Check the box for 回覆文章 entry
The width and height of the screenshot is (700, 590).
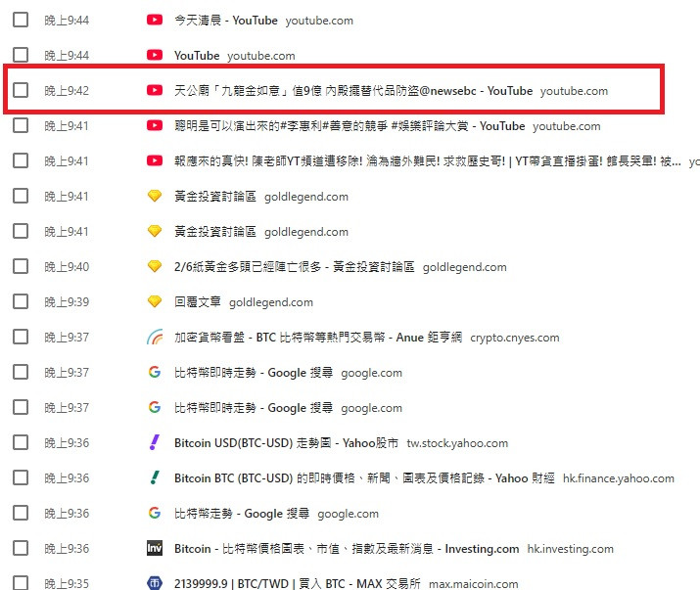[21, 301]
